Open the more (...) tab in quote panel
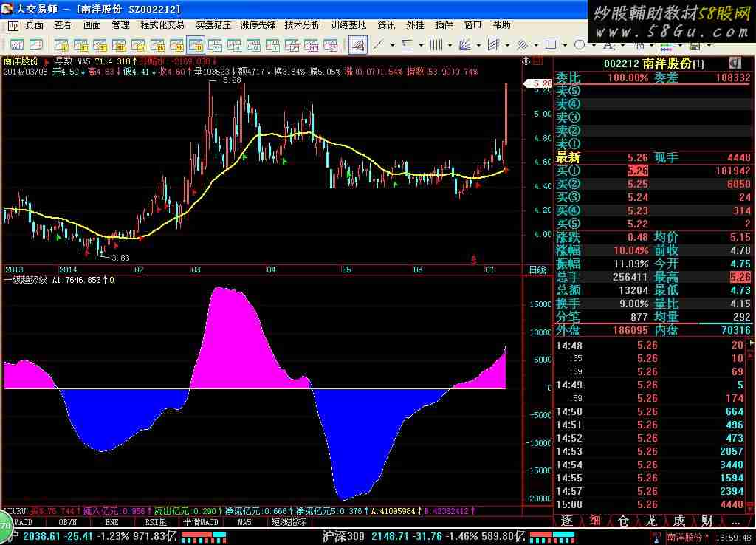Viewport: 756px width, 545px height. 735,521
